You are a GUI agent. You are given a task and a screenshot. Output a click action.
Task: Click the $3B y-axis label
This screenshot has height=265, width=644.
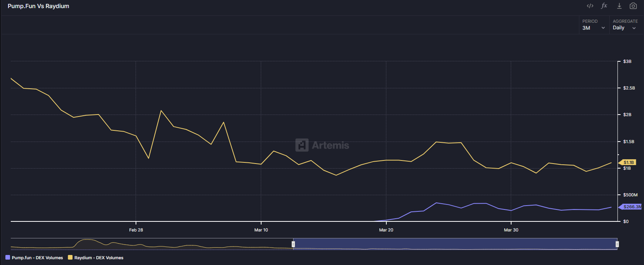pos(627,61)
